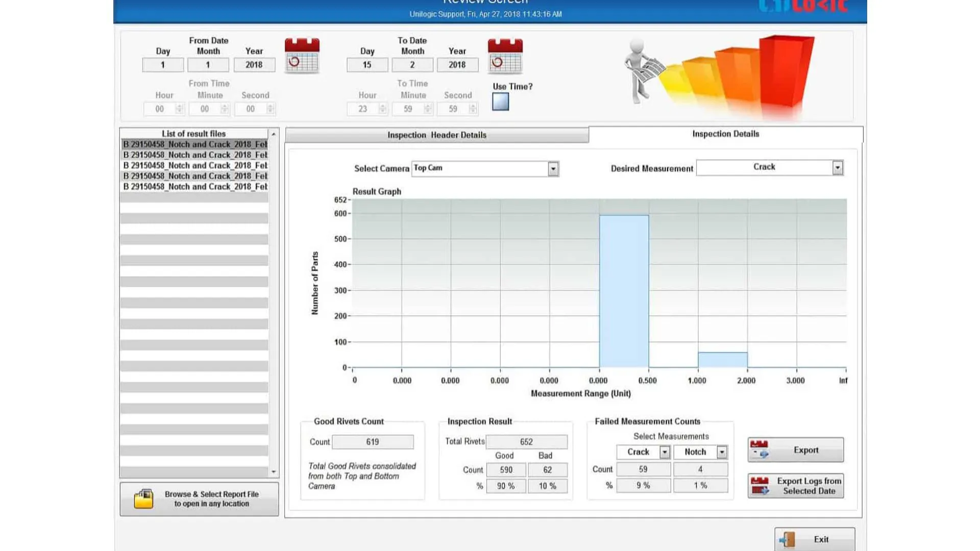Click the folder icon to browse report files
Image resolution: width=980 pixels, height=551 pixels.
143,498
